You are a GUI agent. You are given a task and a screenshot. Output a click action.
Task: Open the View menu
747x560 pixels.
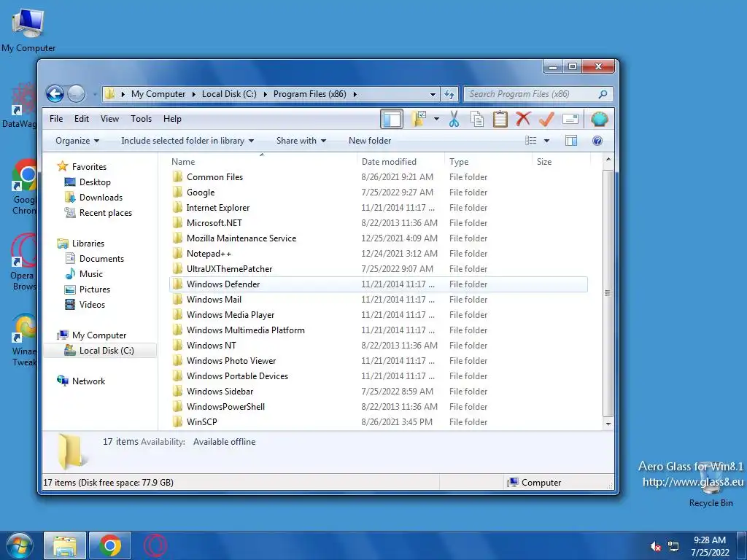click(x=109, y=119)
